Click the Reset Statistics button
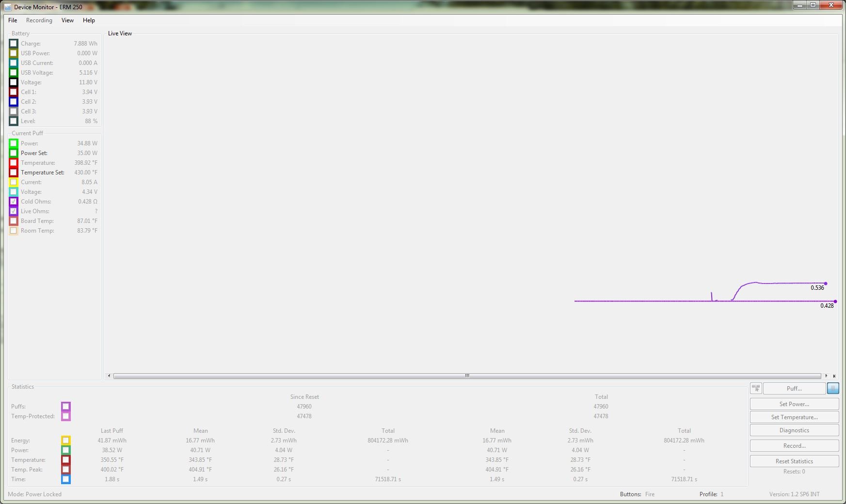Screen dimensions: 846x504 (x=794, y=461)
